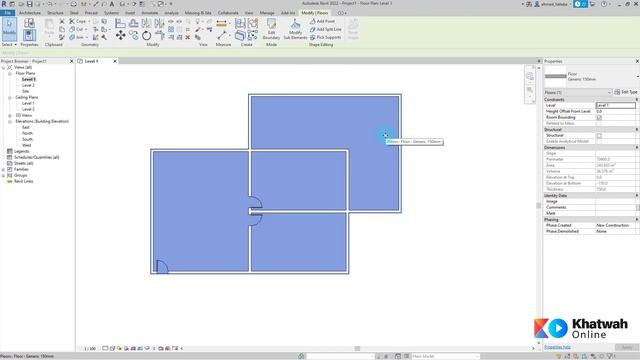Switch to the Architecture ribbon tab

tap(30, 13)
